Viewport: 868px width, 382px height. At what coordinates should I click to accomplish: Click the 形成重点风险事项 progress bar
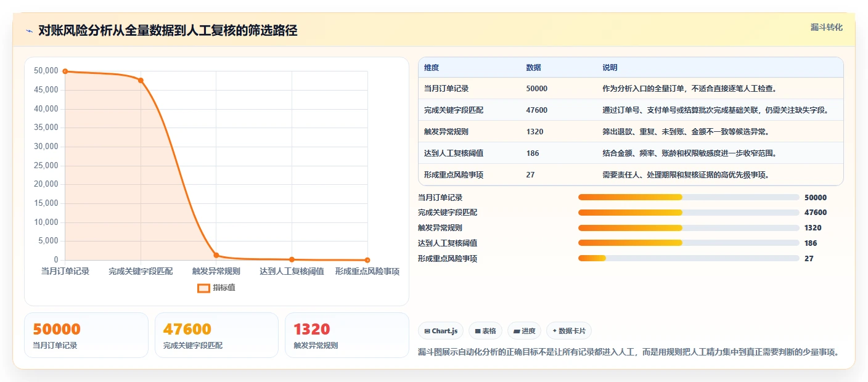point(689,258)
